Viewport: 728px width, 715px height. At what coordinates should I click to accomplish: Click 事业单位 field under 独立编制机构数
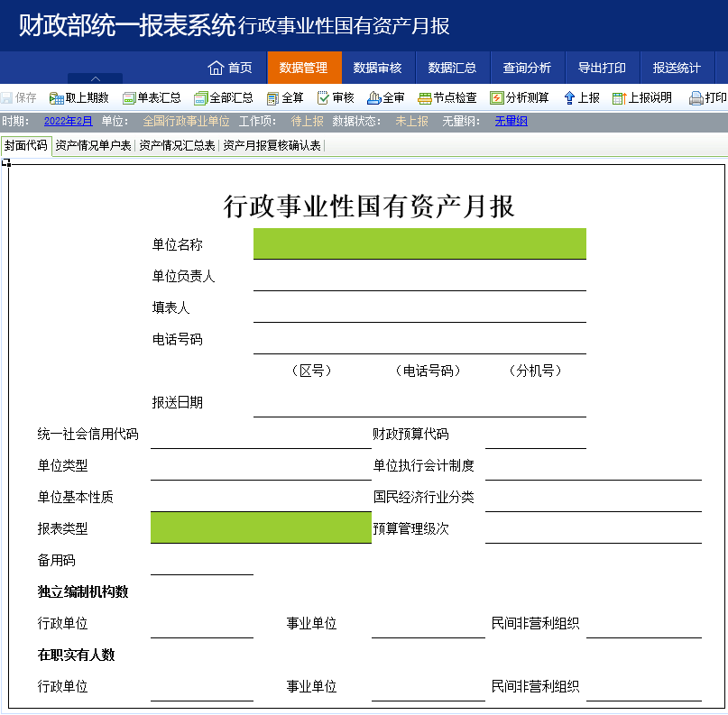429,623
